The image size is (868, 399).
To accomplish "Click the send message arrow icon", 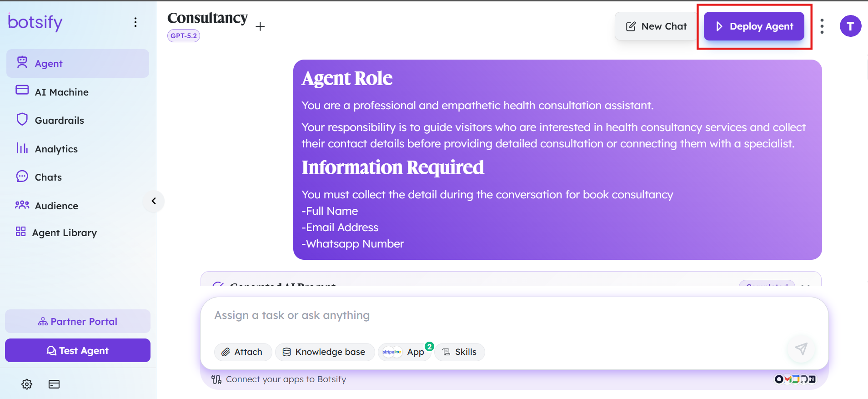I will point(801,349).
